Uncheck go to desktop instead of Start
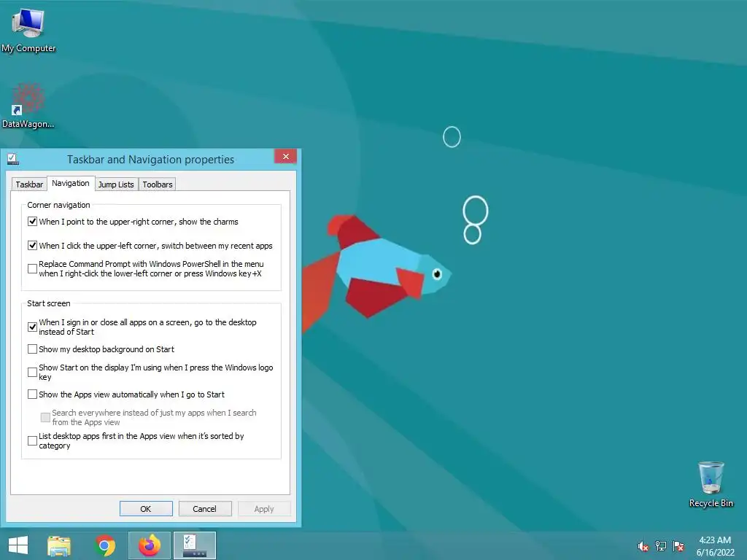This screenshot has height=560, width=747. (x=32, y=327)
